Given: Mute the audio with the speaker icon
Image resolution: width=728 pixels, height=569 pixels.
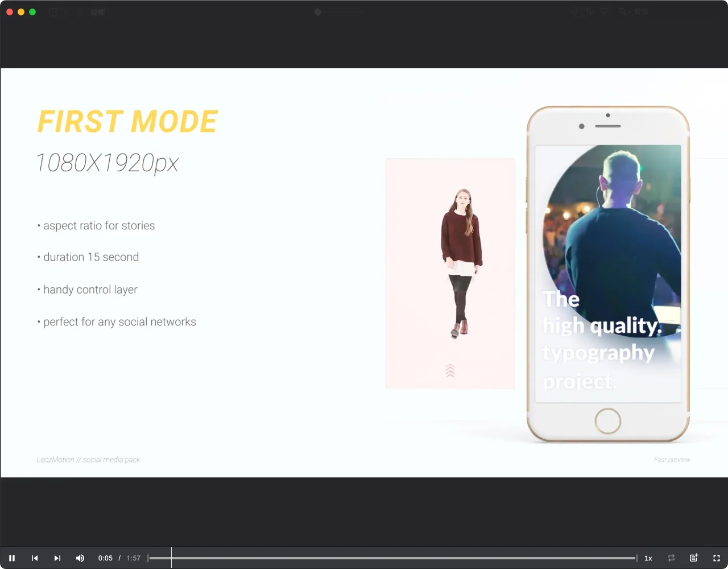Looking at the screenshot, I should point(80,558).
